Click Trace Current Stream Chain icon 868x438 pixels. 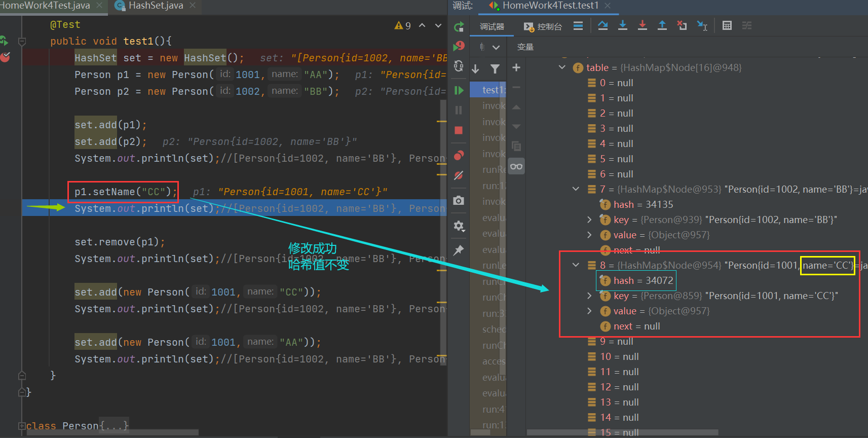tap(747, 25)
